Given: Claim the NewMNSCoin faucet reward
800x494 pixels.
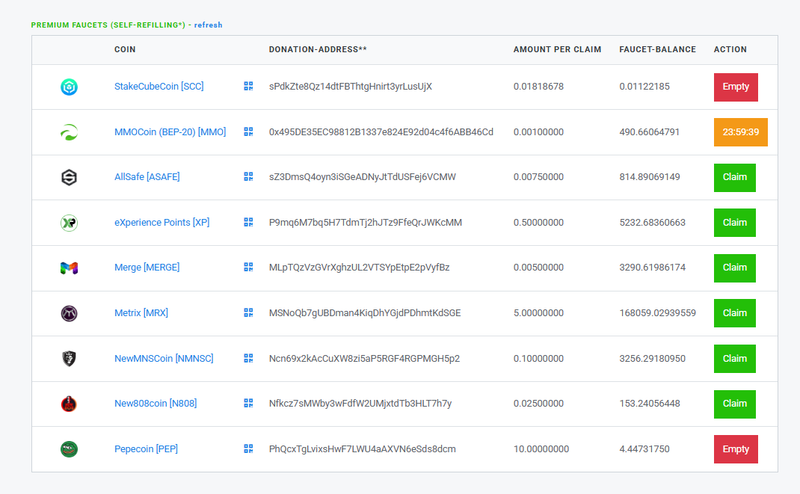Looking at the screenshot, I should 734,358.
